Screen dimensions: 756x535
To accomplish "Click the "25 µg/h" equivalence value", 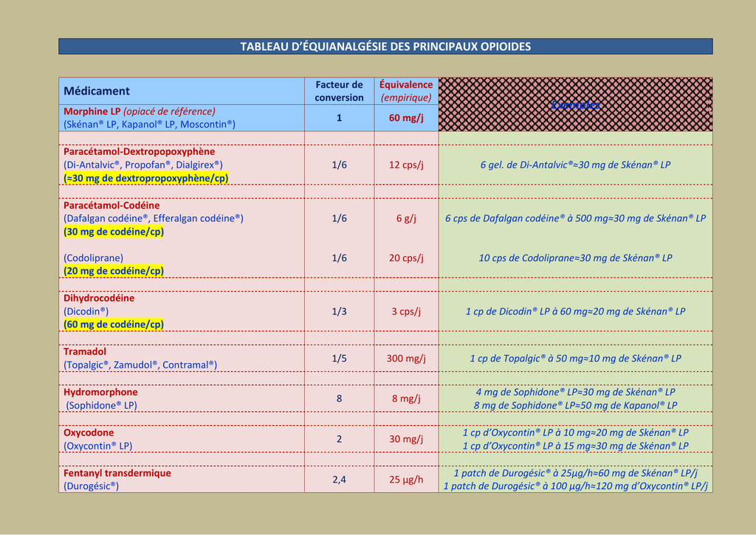I will click(406, 480).
